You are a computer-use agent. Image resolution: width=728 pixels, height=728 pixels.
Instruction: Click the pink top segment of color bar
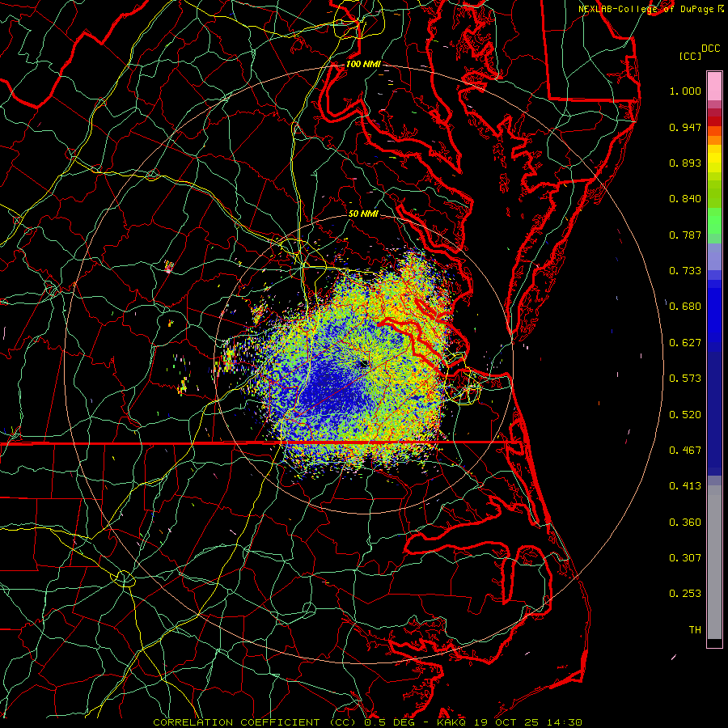point(714,87)
